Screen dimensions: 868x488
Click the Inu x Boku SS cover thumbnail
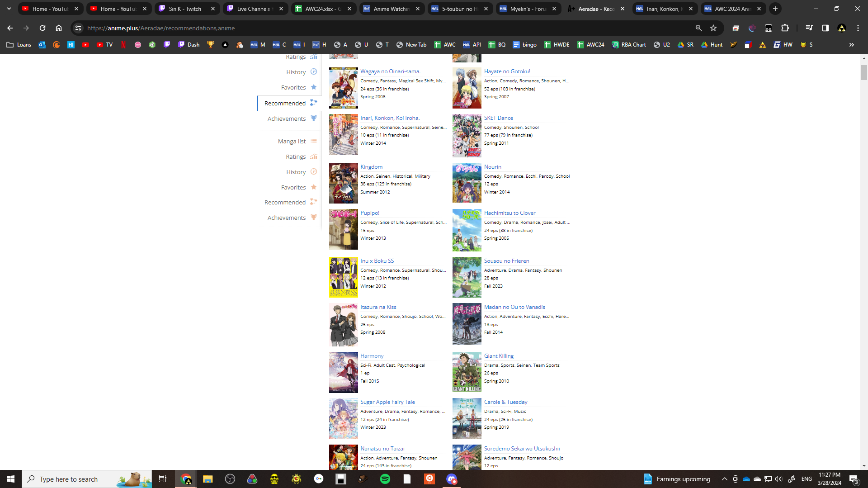point(344,277)
